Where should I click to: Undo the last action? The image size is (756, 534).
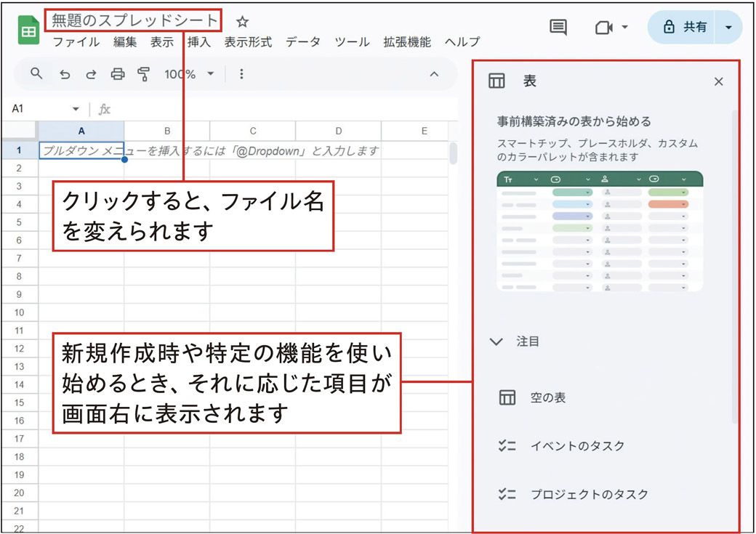coord(64,74)
